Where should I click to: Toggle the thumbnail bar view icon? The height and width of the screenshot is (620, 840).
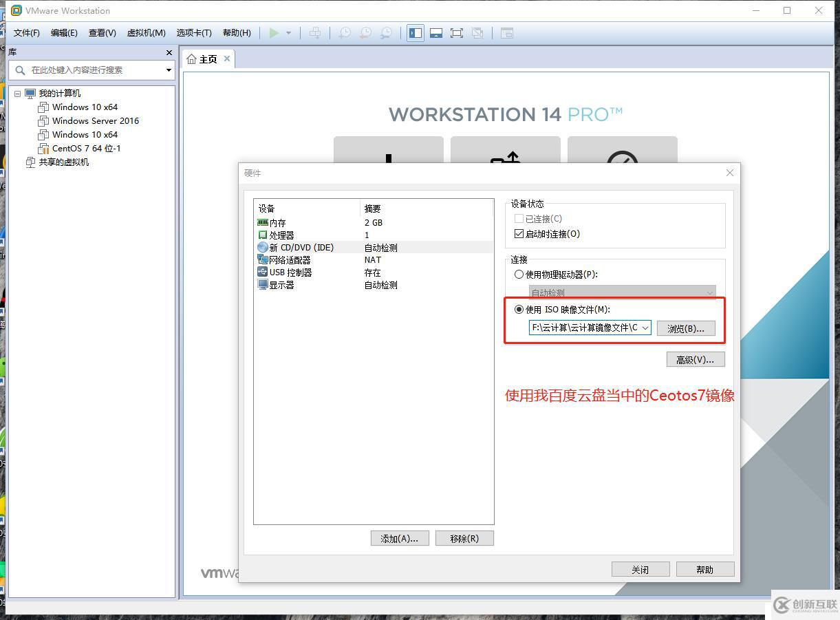tap(436, 33)
